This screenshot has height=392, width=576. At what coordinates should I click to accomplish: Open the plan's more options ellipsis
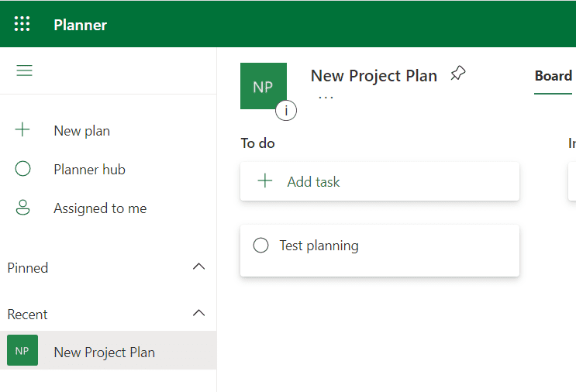point(326,98)
